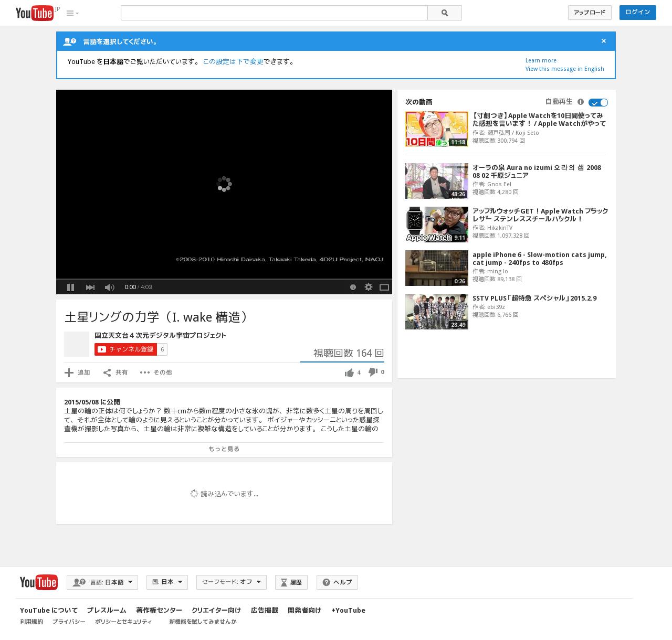
Task: Open その他 more actions menu
Action: pyautogui.click(x=155, y=372)
